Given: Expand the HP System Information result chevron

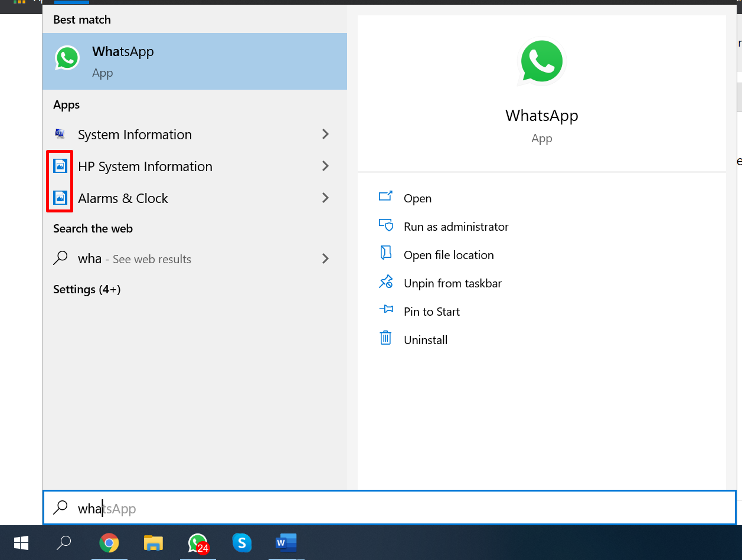Looking at the screenshot, I should click(x=325, y=166).
